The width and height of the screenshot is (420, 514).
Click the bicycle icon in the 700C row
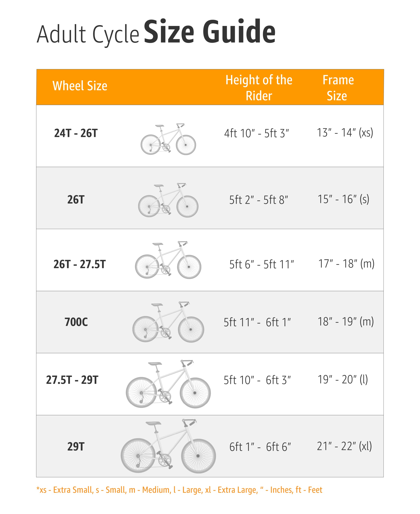(168, 322)
